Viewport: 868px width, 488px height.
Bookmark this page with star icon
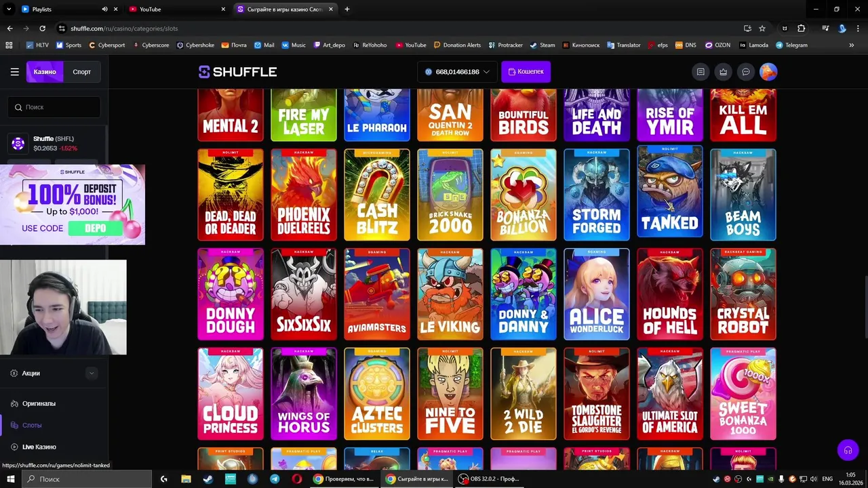[762, 28]
